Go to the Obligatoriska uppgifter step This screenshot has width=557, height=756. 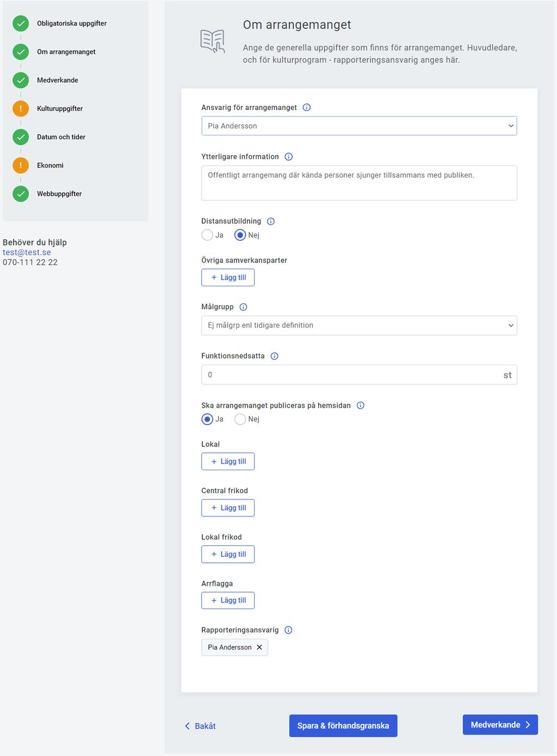(72, 23)
